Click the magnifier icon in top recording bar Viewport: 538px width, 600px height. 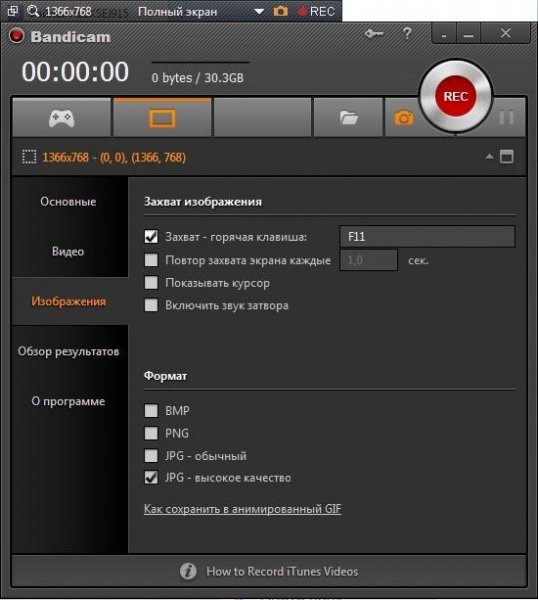tap(33, 11)
